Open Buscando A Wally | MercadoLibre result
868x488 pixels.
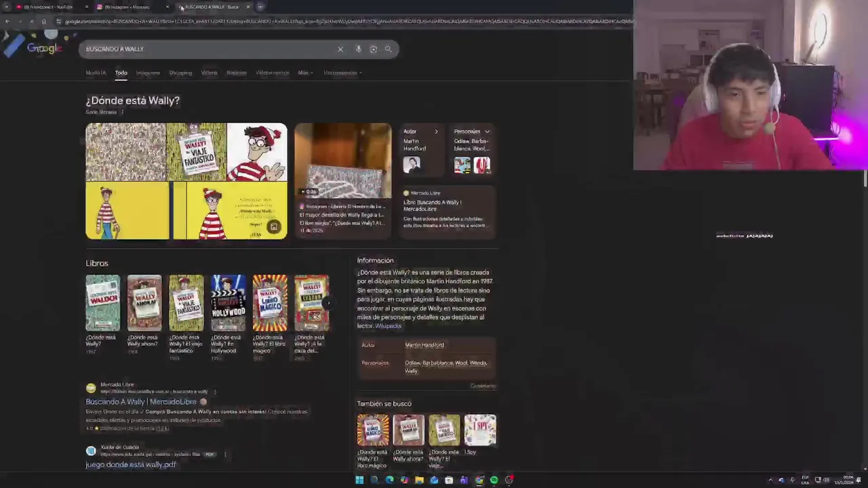[141, 402]
